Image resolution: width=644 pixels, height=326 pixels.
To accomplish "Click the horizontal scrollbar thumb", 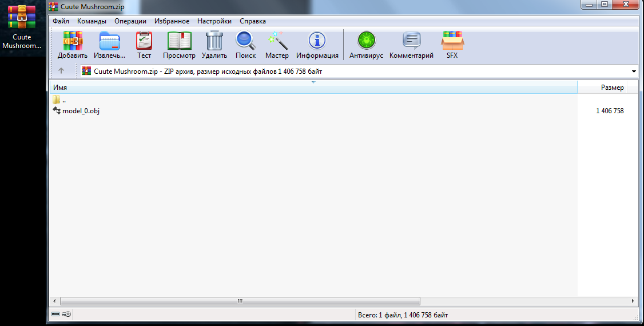I will coord(240,301).
